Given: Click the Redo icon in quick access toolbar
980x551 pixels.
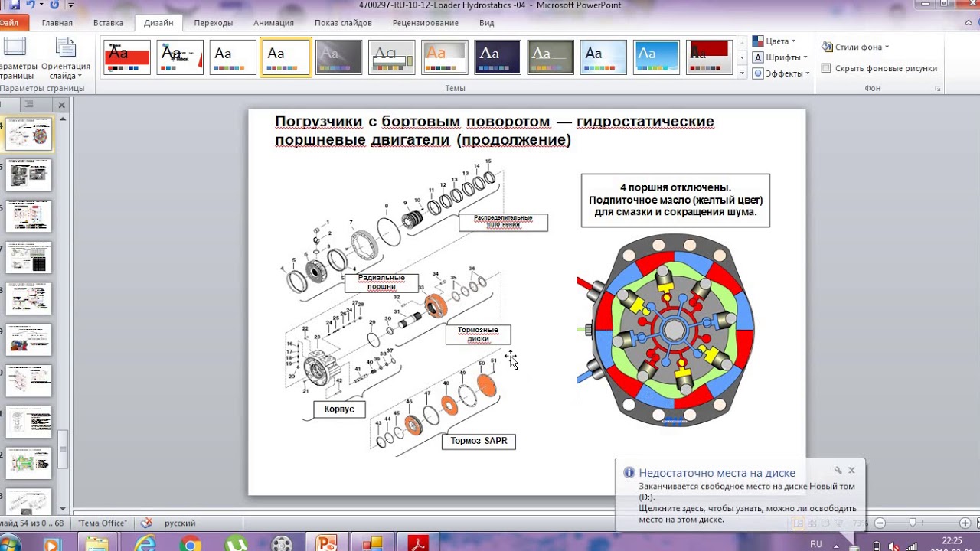Looking at the screenshot, I should (54, 5).
